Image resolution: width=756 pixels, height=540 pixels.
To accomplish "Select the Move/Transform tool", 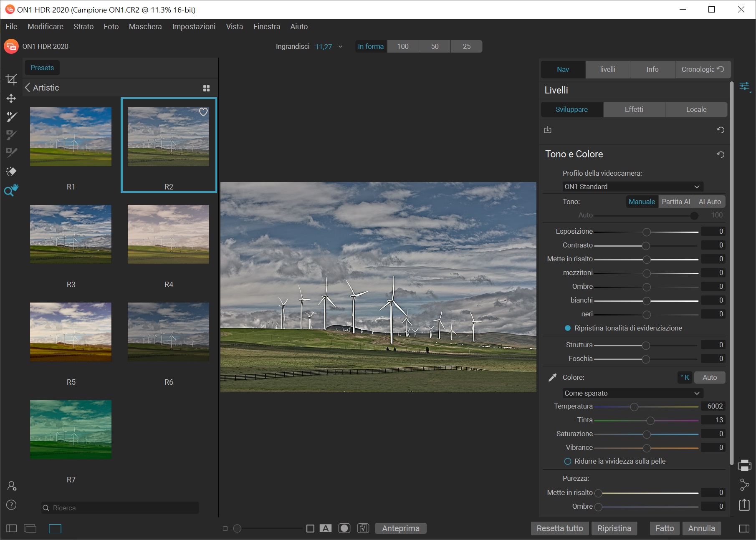I will (11, 98).
